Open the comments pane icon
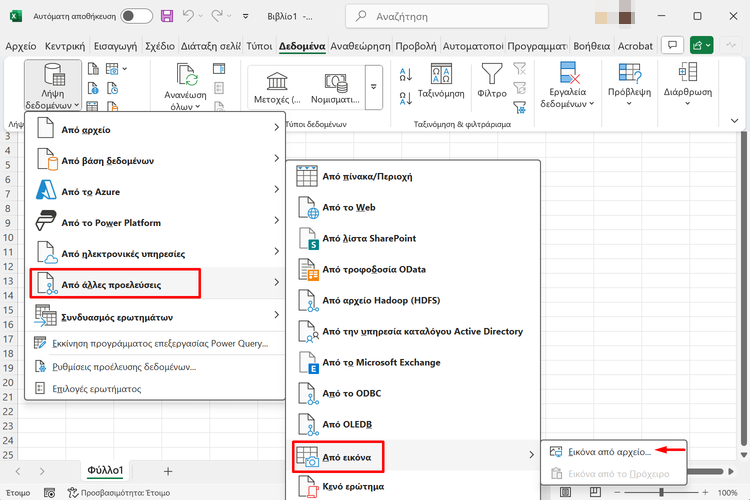The image size is (750, 500). click(672, 45)
